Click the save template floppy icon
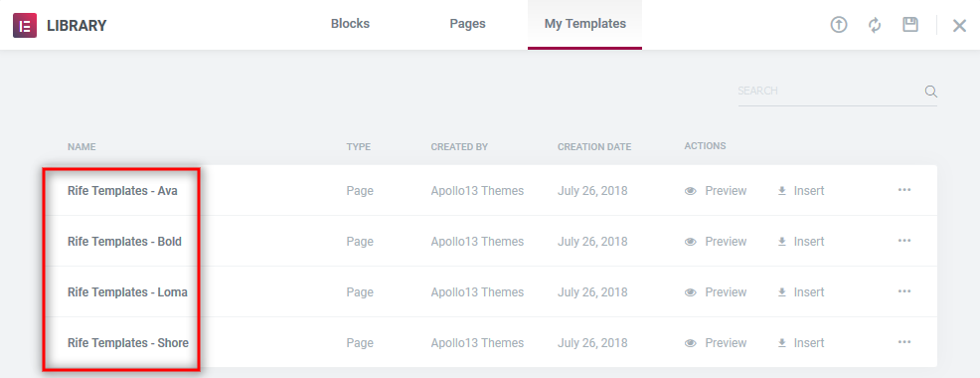 click(910, 25)
